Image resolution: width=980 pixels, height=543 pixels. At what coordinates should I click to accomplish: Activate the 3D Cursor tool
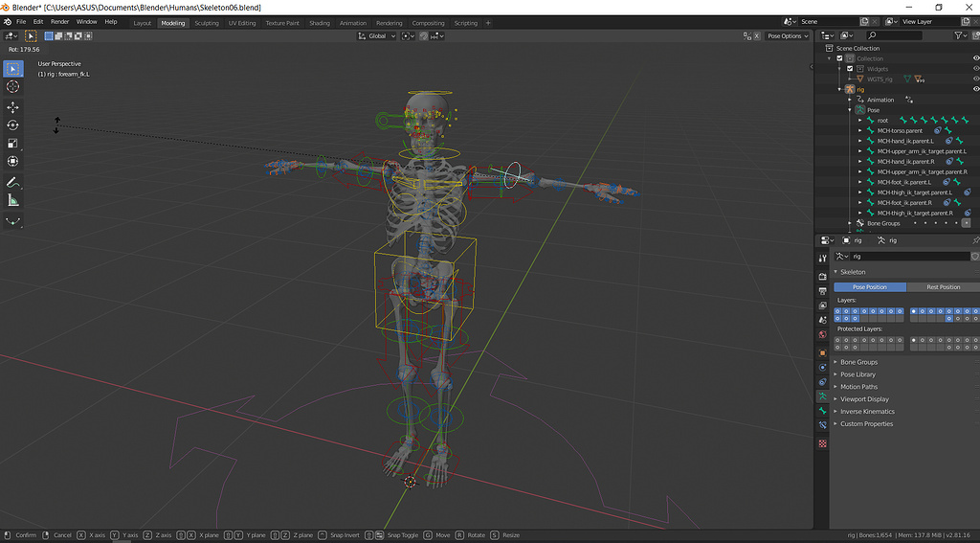click(x=13, y=87)
